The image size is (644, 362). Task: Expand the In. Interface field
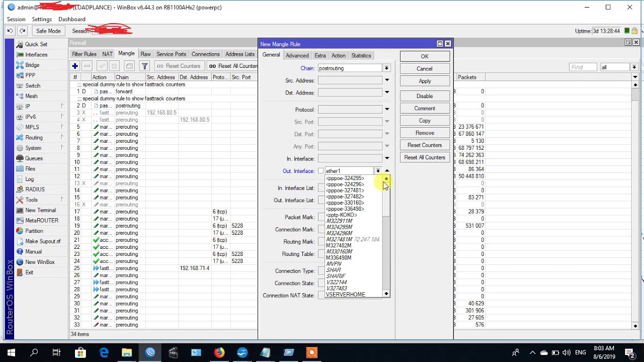point(387,158)
